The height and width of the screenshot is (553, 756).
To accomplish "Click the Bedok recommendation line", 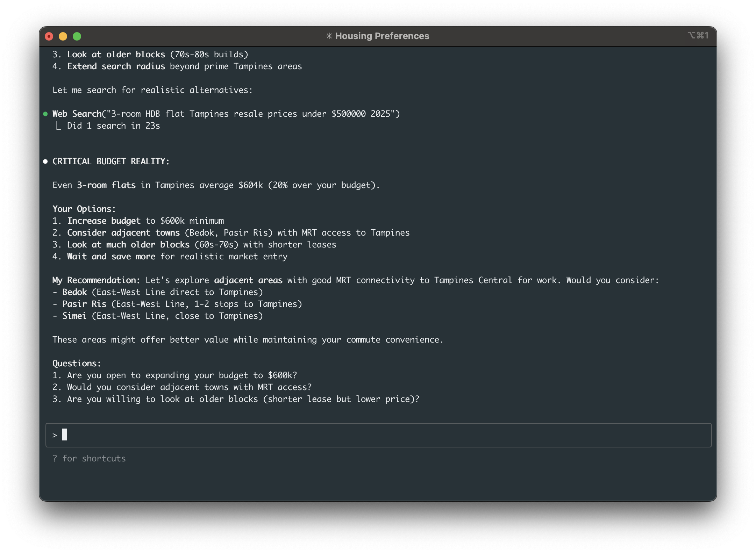I will 157,292.
